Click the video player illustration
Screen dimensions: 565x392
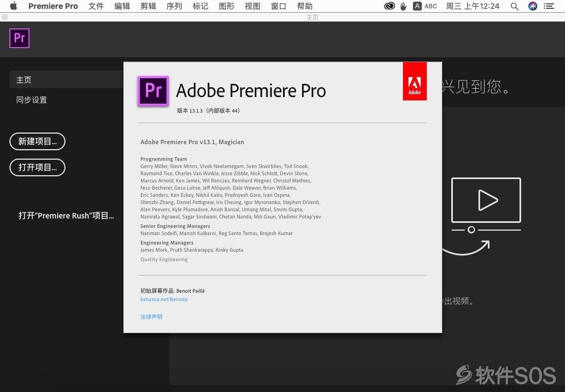pos(486,205)
